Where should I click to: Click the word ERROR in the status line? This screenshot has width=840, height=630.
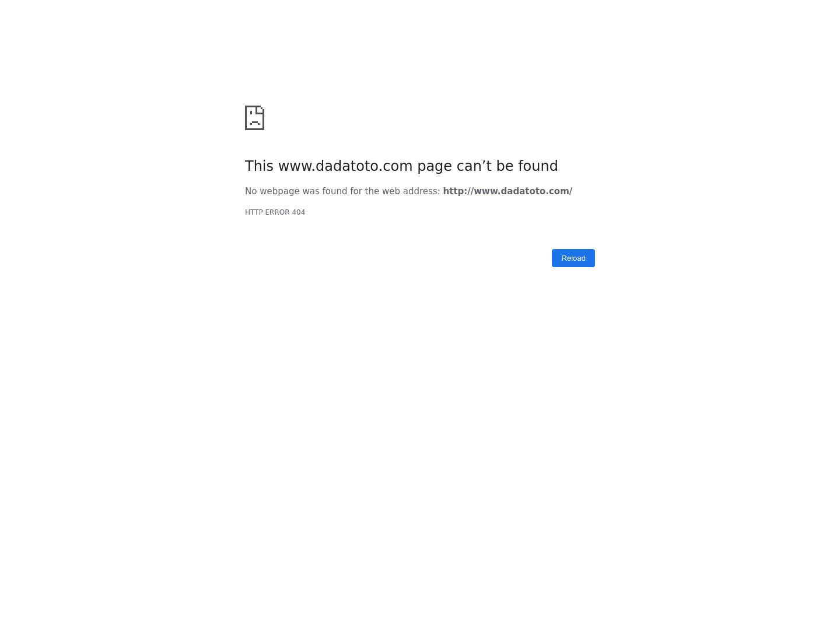[x=277, y=212]
